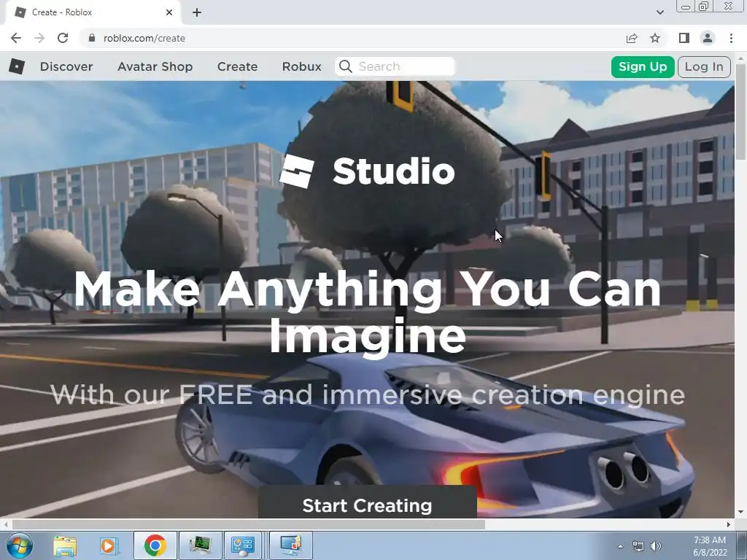Click the search magnifier icon
This screenshot has width=747, height=560.
pyautogui.click(x=346, y=66)
